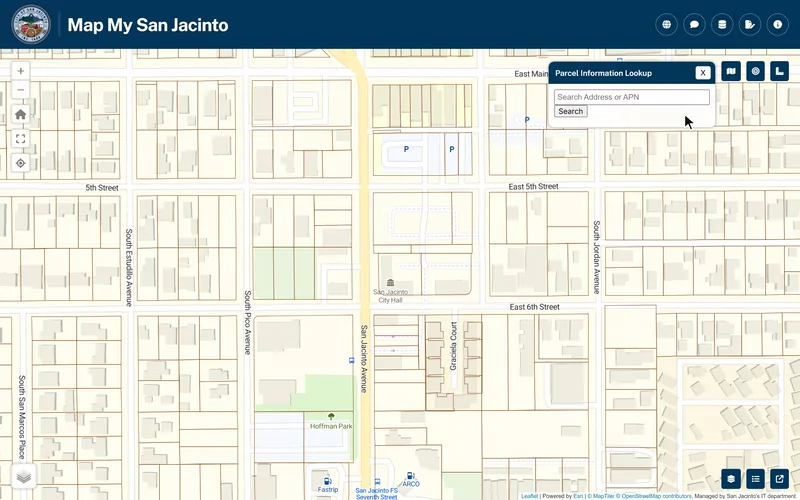
Task: Open the document edit icon in the header
Action: [749, 24]
